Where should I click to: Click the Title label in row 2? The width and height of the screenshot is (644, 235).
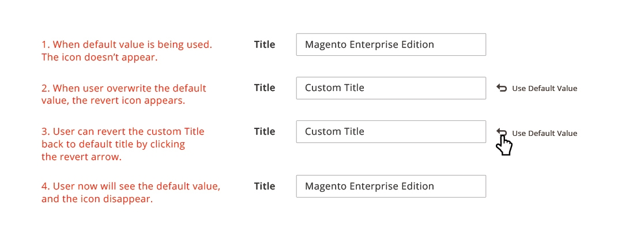[x=265, y=88]
